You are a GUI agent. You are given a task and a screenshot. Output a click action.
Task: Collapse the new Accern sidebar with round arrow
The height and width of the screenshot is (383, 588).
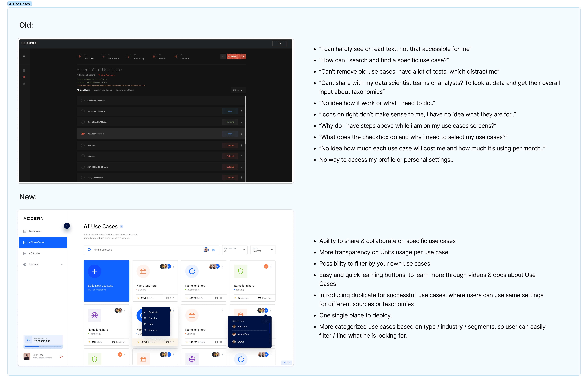pyautogui.click(x=67, y=226)
